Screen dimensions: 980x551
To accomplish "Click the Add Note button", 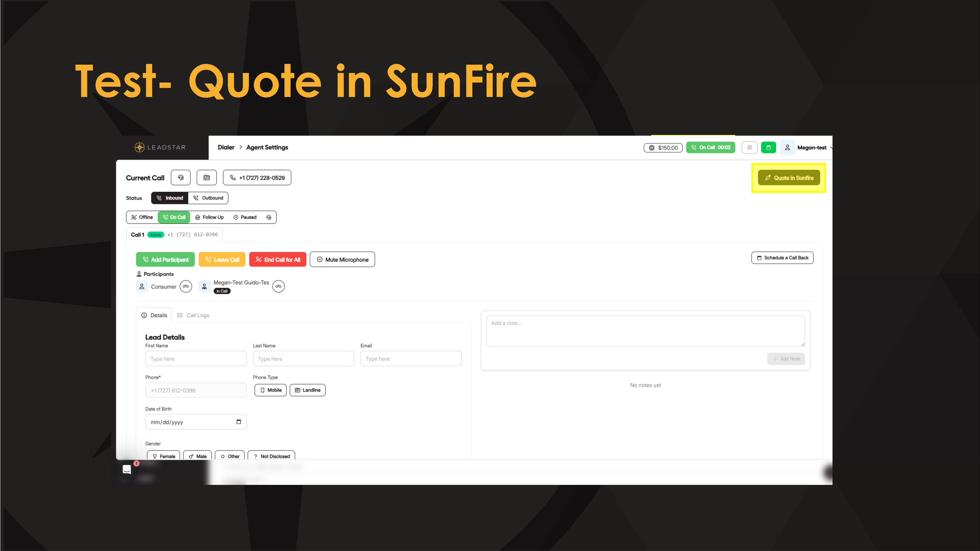I will point(786,359).
